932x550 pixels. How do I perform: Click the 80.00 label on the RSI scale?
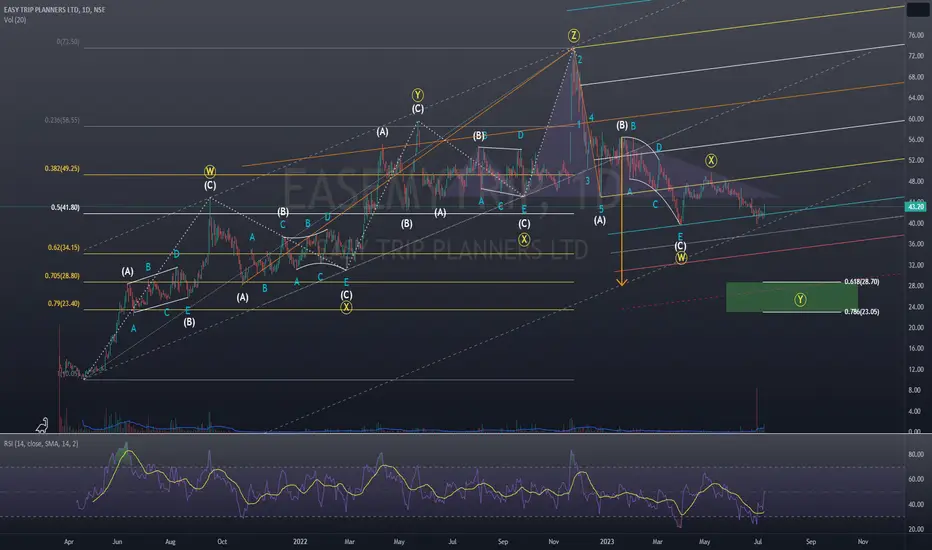pos(915,454)
